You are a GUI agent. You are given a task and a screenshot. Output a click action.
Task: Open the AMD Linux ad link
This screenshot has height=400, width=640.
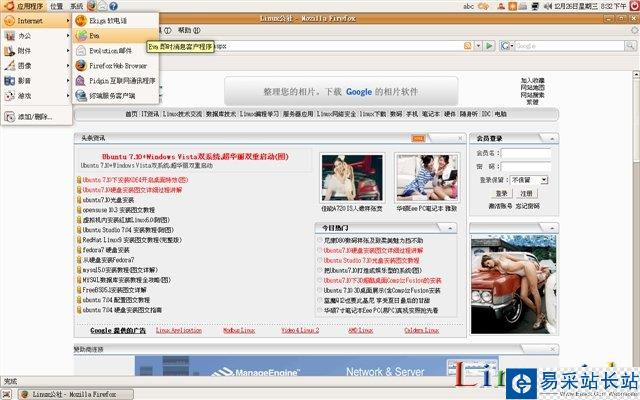tap(360, 330)
